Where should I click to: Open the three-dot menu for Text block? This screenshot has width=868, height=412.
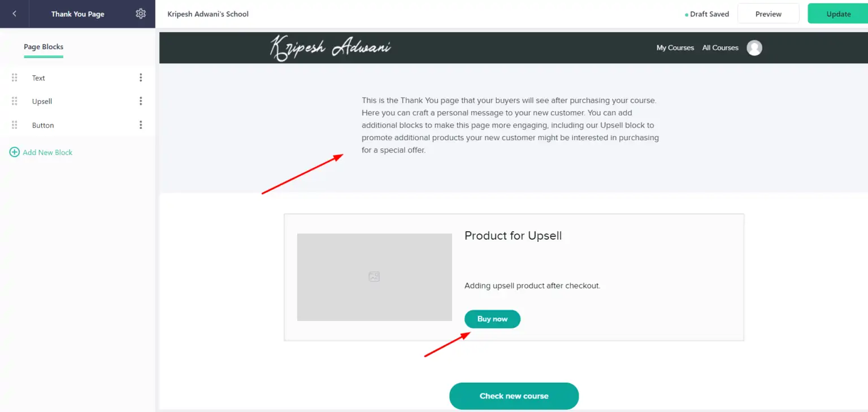(141, 78)
